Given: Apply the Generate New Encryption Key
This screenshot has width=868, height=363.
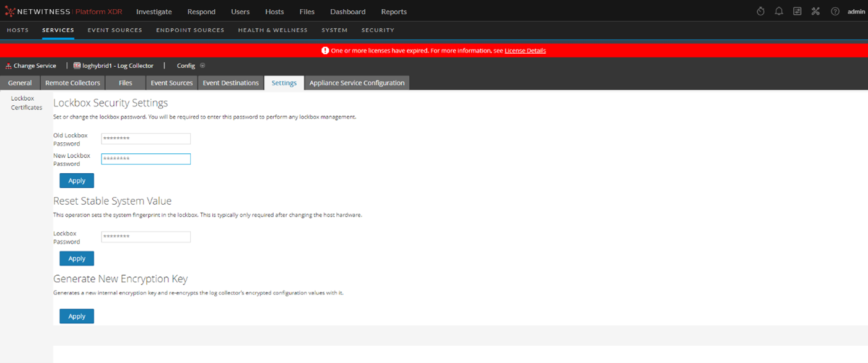Looking at the screenshot, I should (77, 316).
